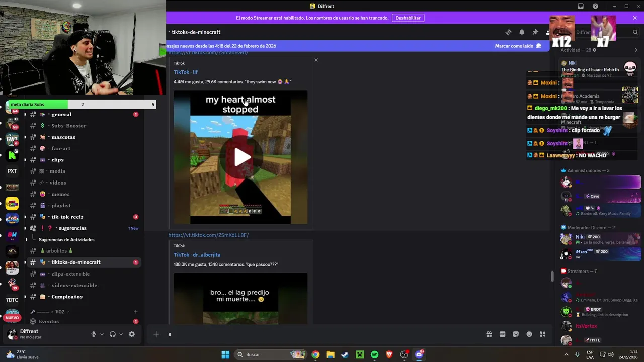Open the TikTok · lif embed title
The height and width of the screenshot is (362, 644).
[x=186, y=72]
